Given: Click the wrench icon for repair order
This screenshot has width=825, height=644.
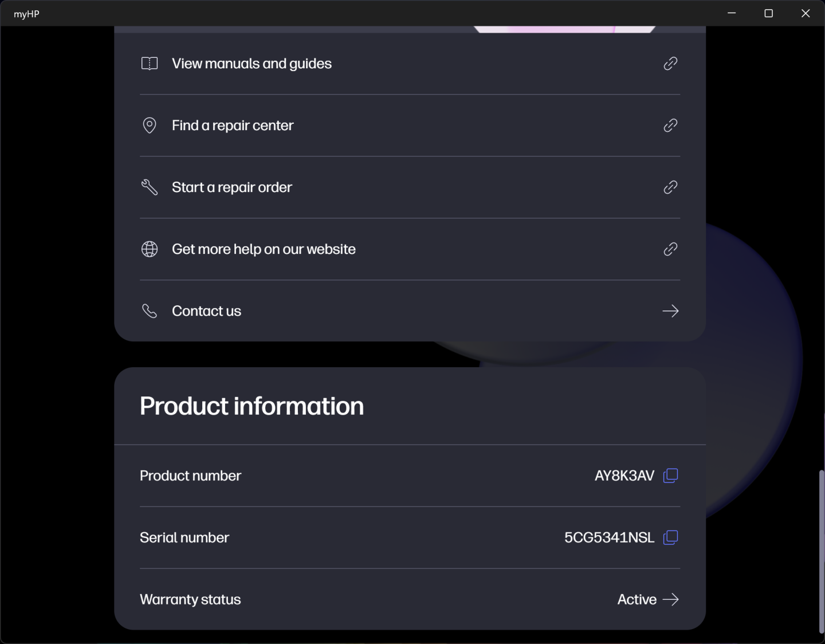Looking at the screenshot, I should (150, 187).
